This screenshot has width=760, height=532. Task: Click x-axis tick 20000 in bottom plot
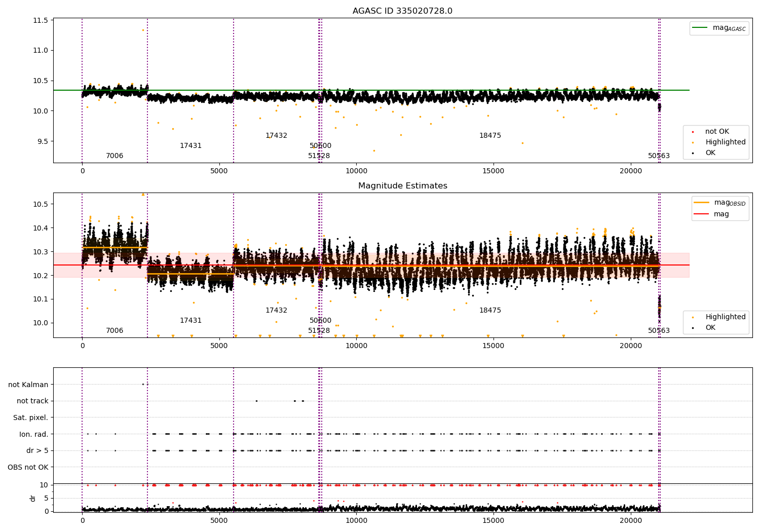[x=630, y=521]
